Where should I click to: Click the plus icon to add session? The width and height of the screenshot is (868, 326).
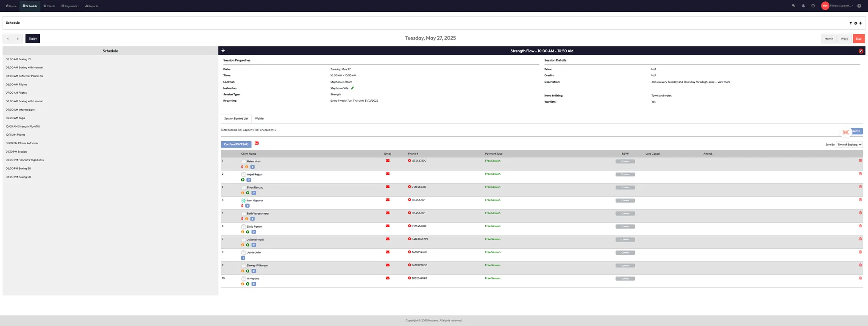[860, 23]
